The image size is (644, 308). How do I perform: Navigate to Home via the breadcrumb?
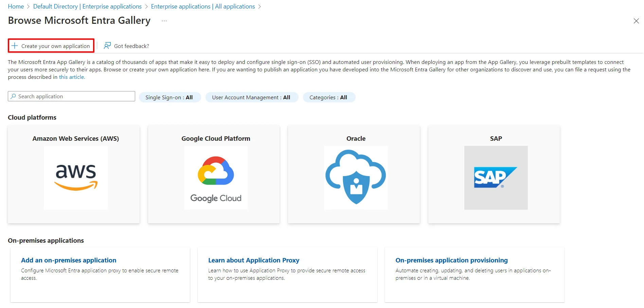pyautogui.click(x=16, y=6)
